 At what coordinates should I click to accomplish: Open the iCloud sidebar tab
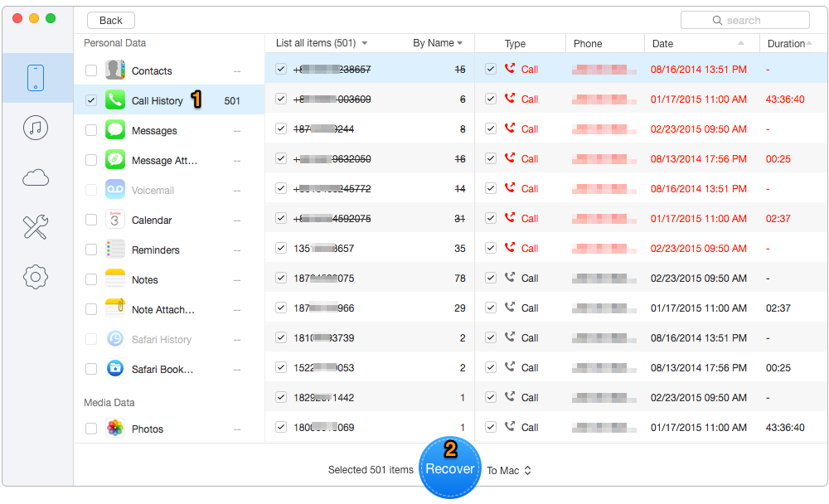pos(36,177)
